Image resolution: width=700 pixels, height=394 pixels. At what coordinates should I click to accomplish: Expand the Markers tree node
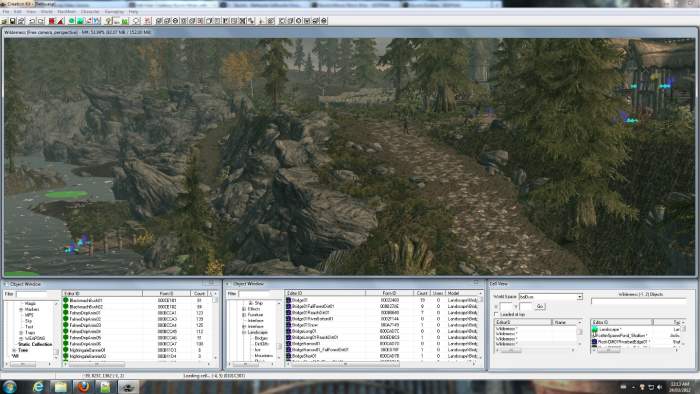pos(21,309)
